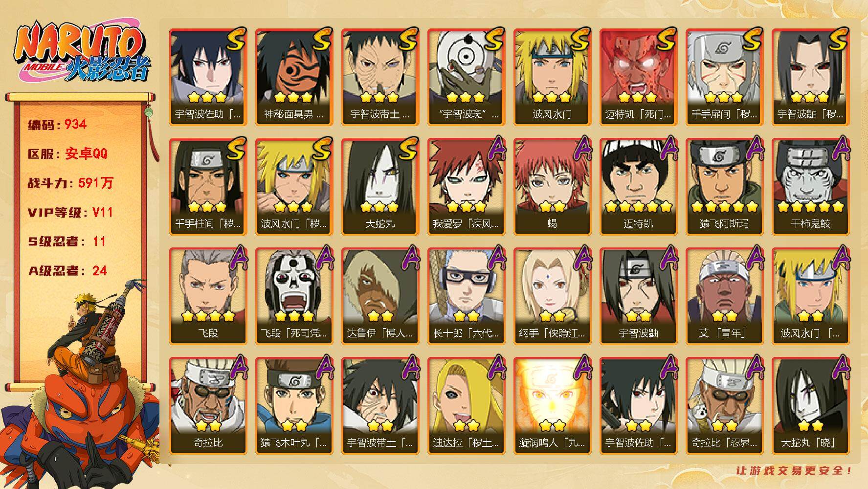Click the 艾「青年」 ninja card
Viewport: 868px width, 489px height.
725,296
